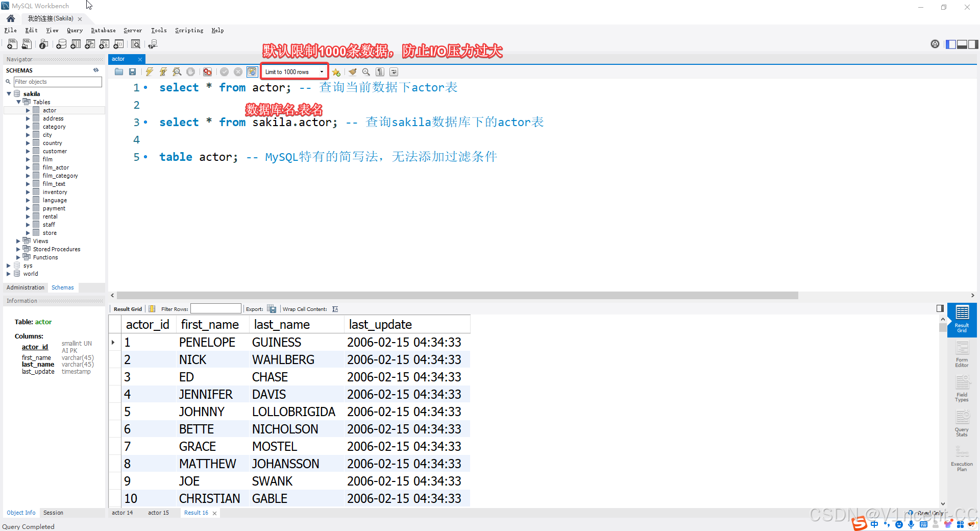Click the horizontal scrollbar of the editor
Screen dimensions: 980x531
click(x=457, y=296)
